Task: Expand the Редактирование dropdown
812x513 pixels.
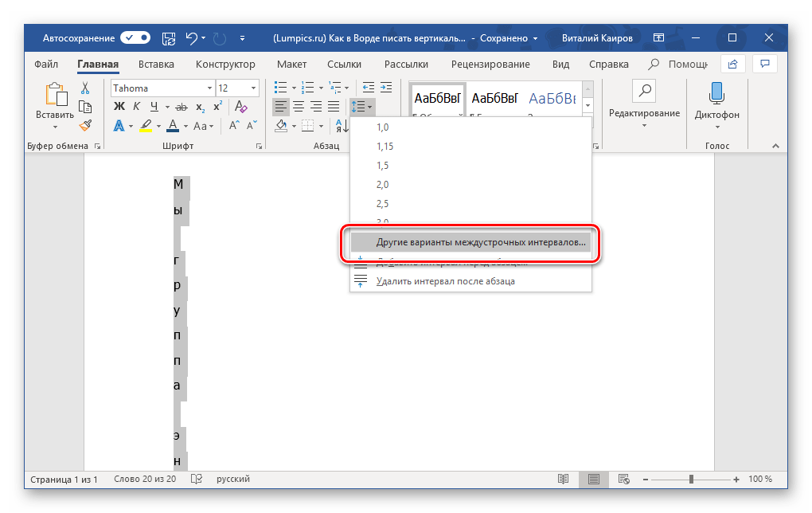Action: click(x=643, y=126)
